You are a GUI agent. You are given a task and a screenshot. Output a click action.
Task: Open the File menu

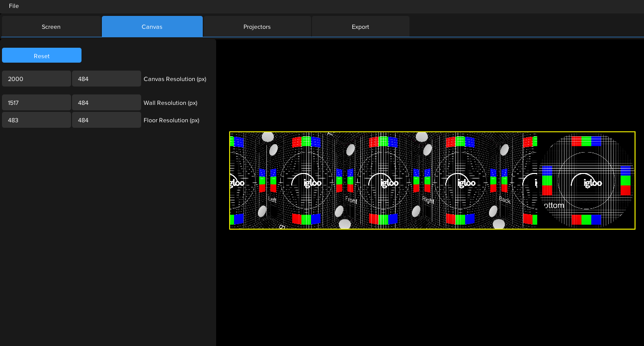pyautogui.click(x=14, y=6)
